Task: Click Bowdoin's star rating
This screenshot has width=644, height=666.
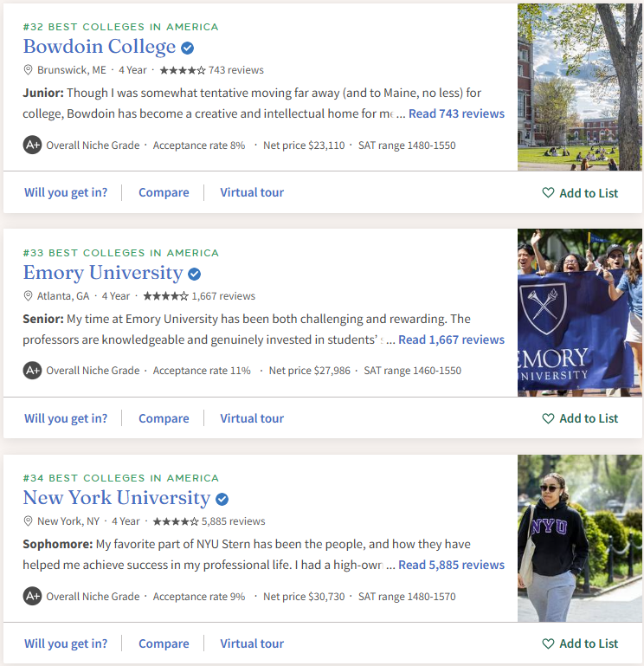Action: click(x=183, y=70)
